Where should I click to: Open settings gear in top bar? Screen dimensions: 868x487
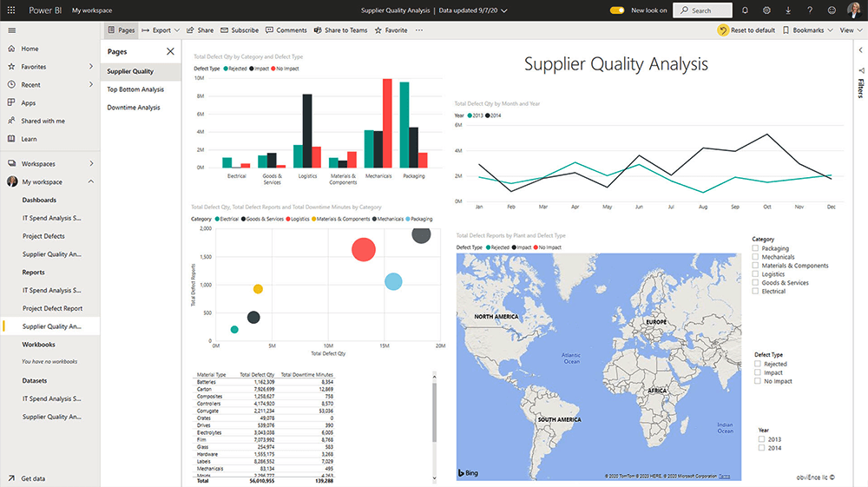point(766,10)
